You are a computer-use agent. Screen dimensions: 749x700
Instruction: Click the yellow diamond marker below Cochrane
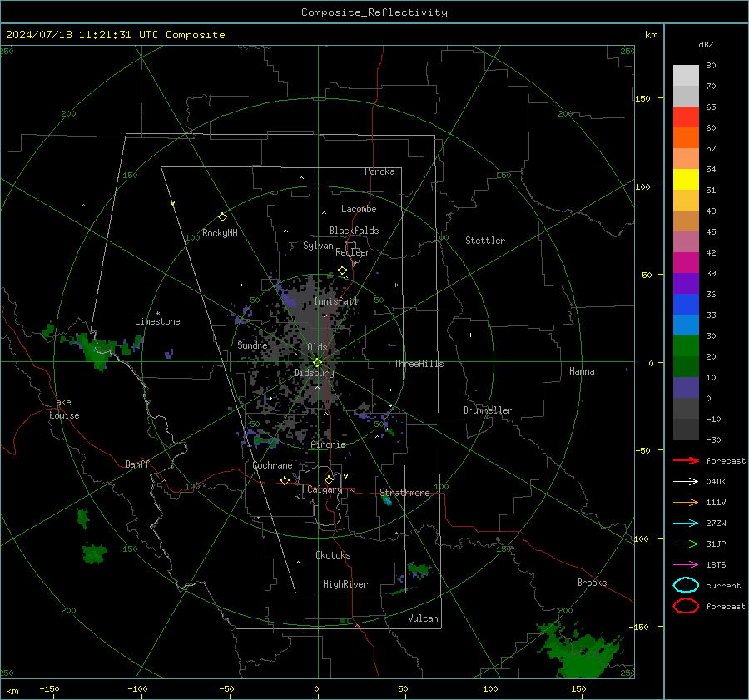coord(285,480)
